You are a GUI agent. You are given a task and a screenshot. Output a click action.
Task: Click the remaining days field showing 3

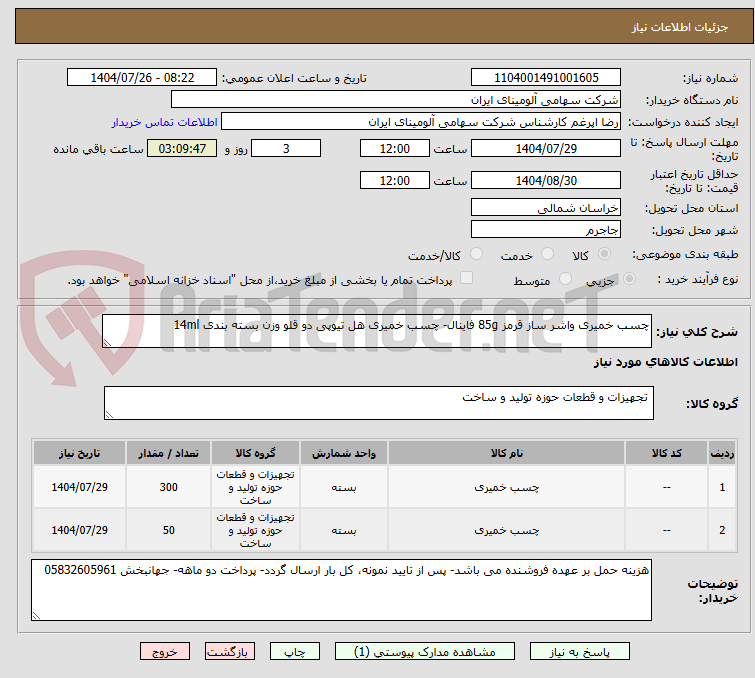click(286, 148)
